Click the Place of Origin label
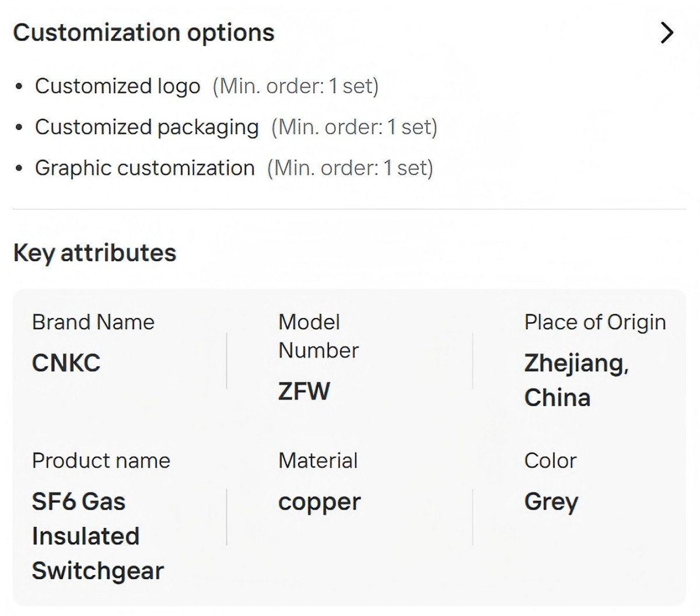Image resolution: width=700 pixels, height=616 pixels. click(x=595, y=322)
